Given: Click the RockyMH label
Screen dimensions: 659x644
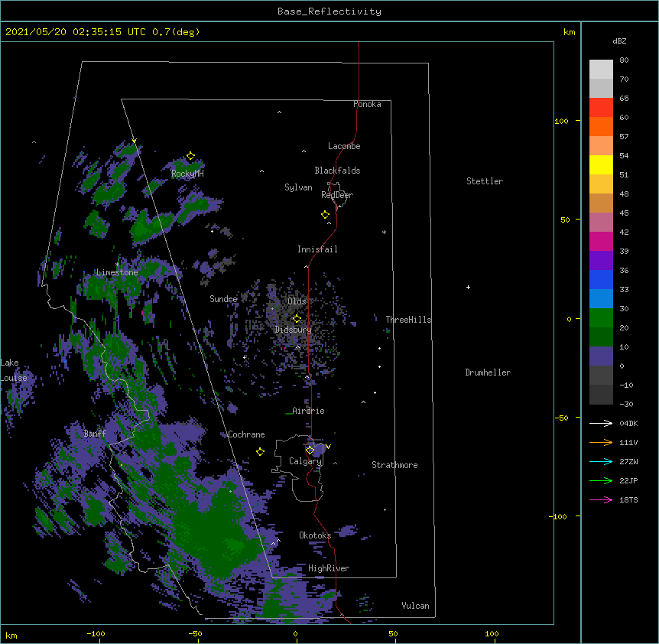Looking at the screenshot, I should (x=187, y=174).
